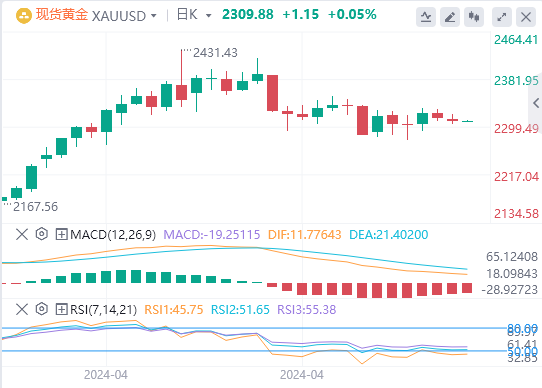Expand the collapsed right side panel

[536, 103]
